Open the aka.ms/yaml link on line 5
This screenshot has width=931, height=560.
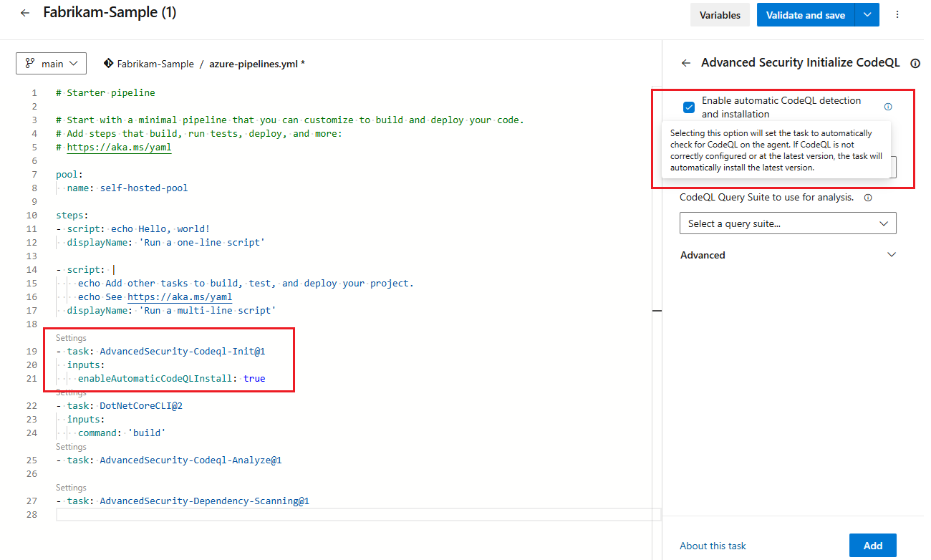[119, 147]
